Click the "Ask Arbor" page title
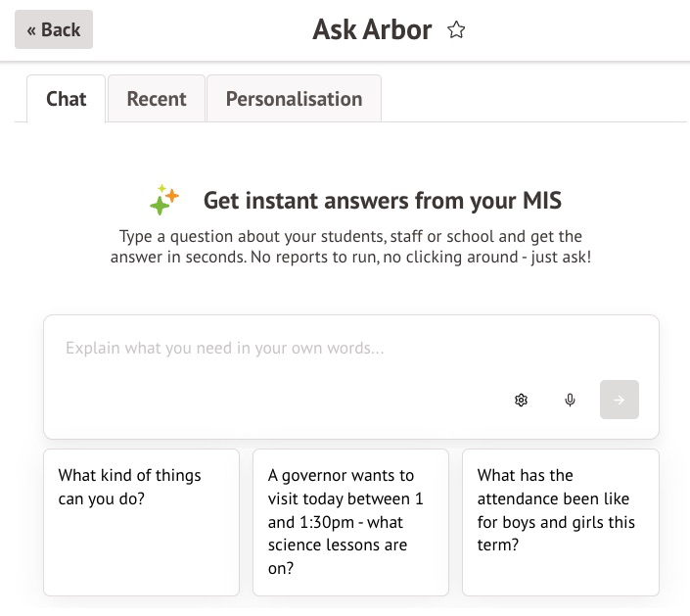The height and width of the screenshot is (616, 690). point(372,30)
